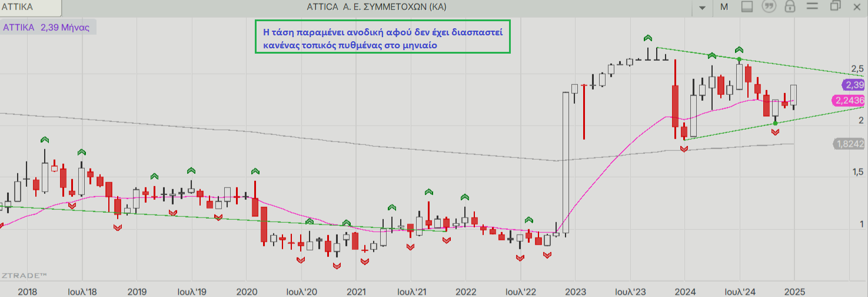Toggle the lower panel layout icon
Viewport: 868px width, 297px height.
pos(747,7)
